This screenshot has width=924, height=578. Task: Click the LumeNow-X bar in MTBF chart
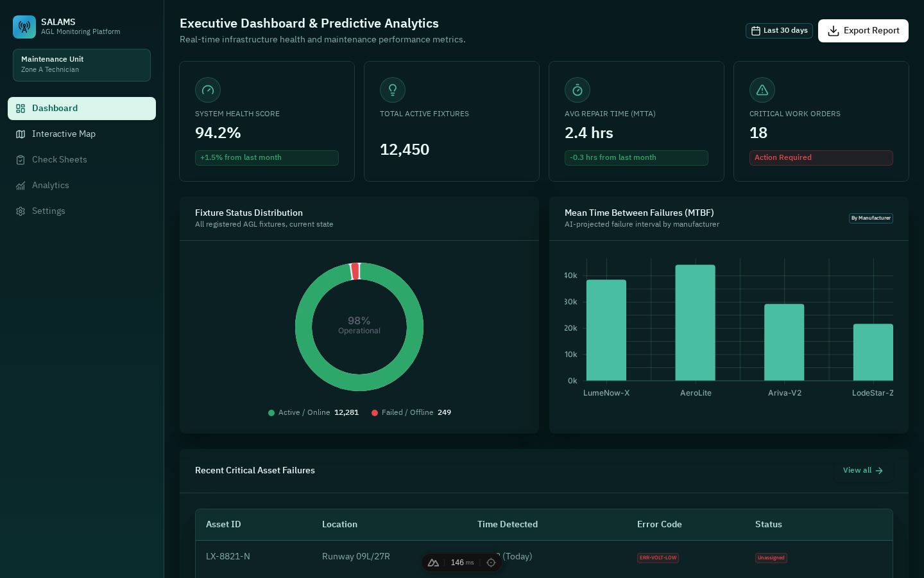606,330
